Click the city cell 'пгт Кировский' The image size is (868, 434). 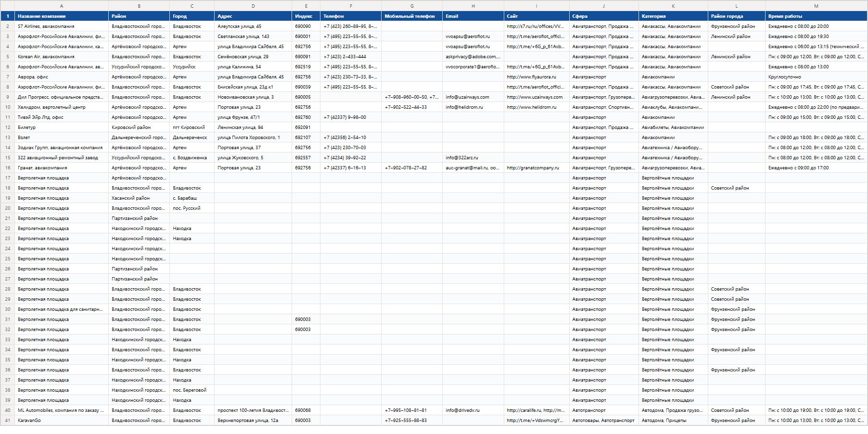click(192, 128)
